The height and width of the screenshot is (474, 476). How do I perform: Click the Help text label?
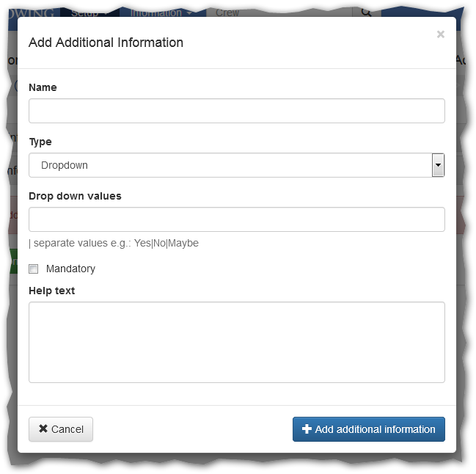(51, 291)
